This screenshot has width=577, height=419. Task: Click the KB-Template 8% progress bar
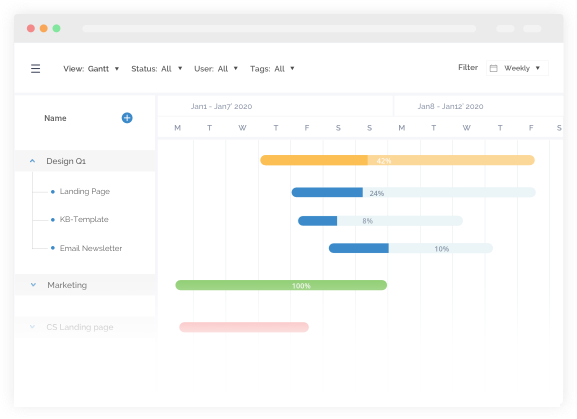tap(380, 221)
